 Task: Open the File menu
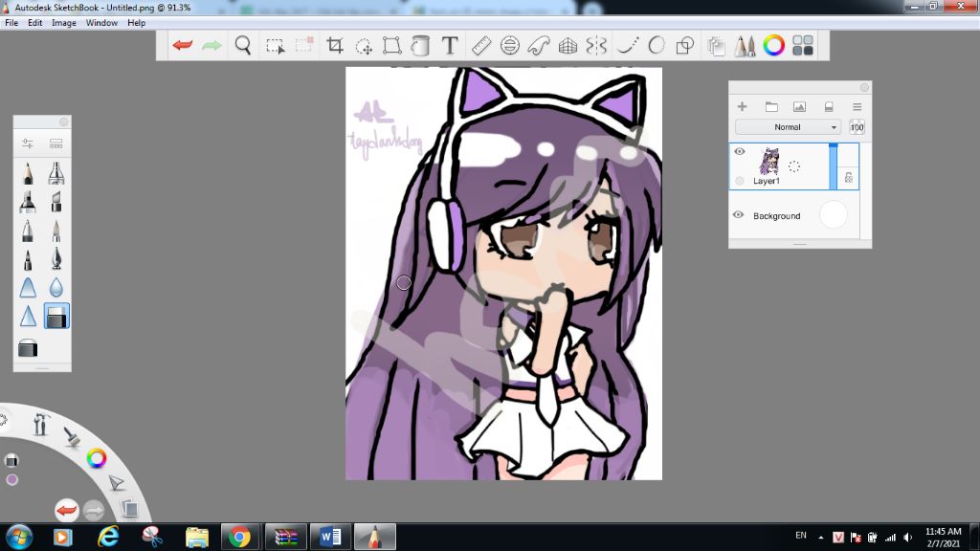coord(11,23)
